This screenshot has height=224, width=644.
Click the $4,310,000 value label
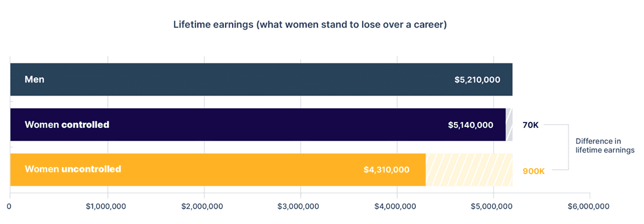pyautogui.click(x=386, y=170)
